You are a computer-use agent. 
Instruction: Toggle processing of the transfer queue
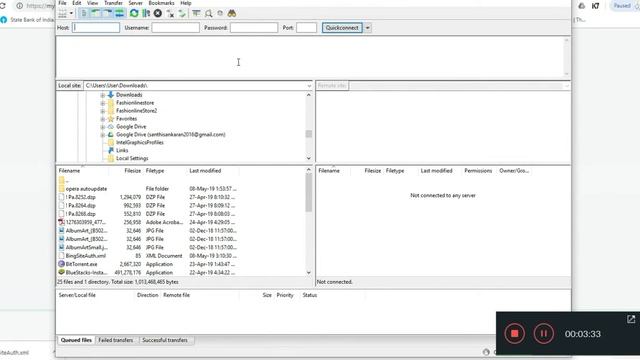pos(146,13)
